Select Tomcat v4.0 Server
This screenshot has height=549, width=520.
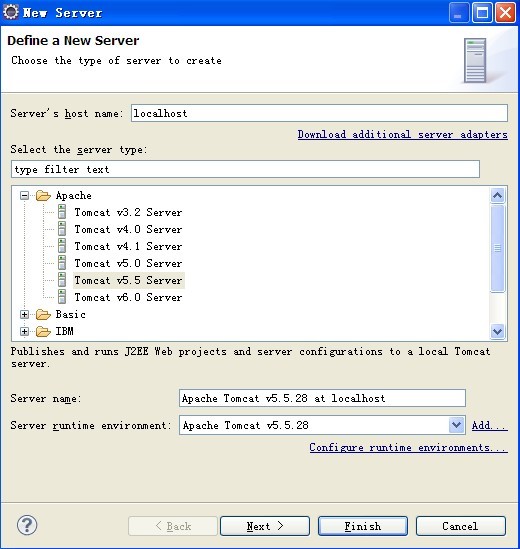point(128,229)
